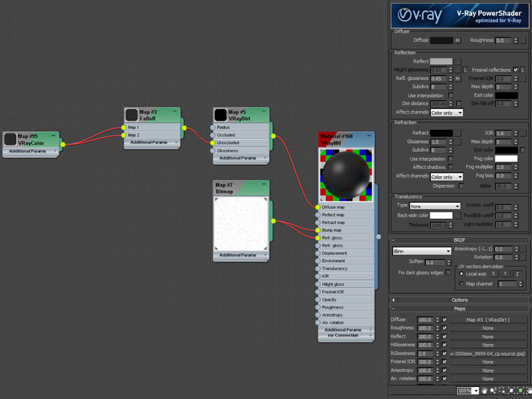This screenshot has height=399, width=532.
Task: Open Refraction Affect channels dropdown
Action: 446,177
